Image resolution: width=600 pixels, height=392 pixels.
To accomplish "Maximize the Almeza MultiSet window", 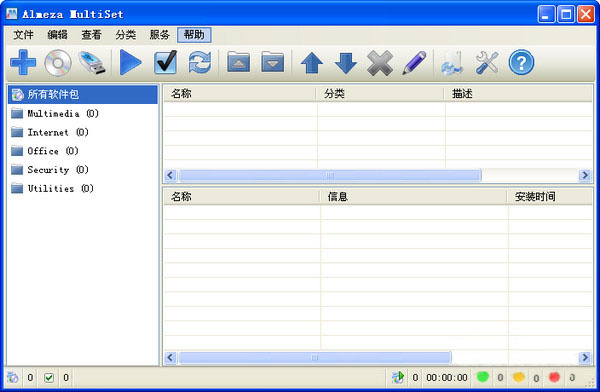I will (x=566, y=15).
